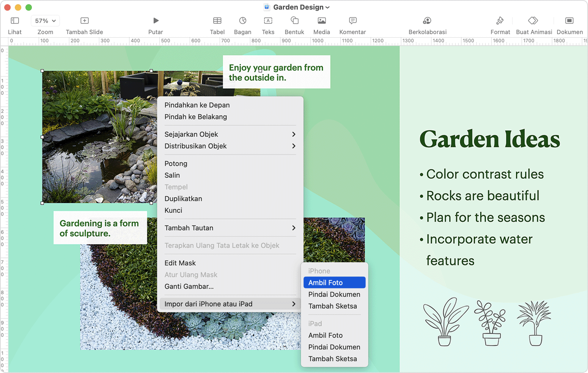The height and width of the screenshot is (373, 588).
Task: Open the Bagan chart icon
Action: 242,21
